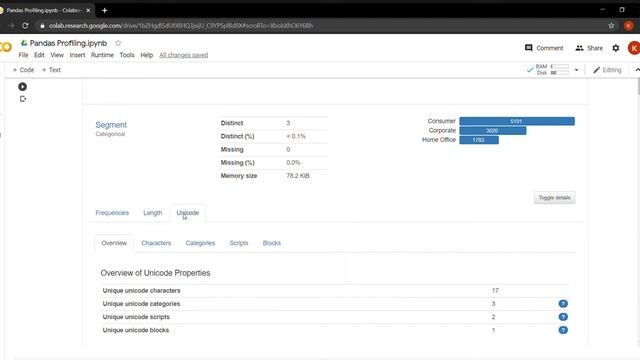Viewport: 640px width, 360px height.
Task: Click the Memory size value 78.2 KiB
Action: [298, 176]
